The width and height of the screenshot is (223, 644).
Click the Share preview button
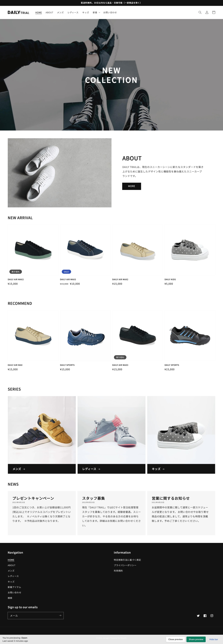(x=196, y=639)
